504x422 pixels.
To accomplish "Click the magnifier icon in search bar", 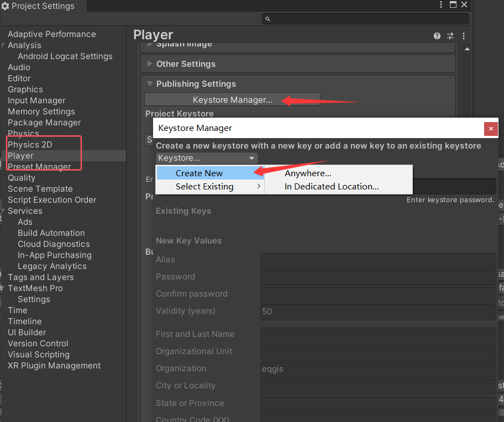I will [x=267, y=19].
